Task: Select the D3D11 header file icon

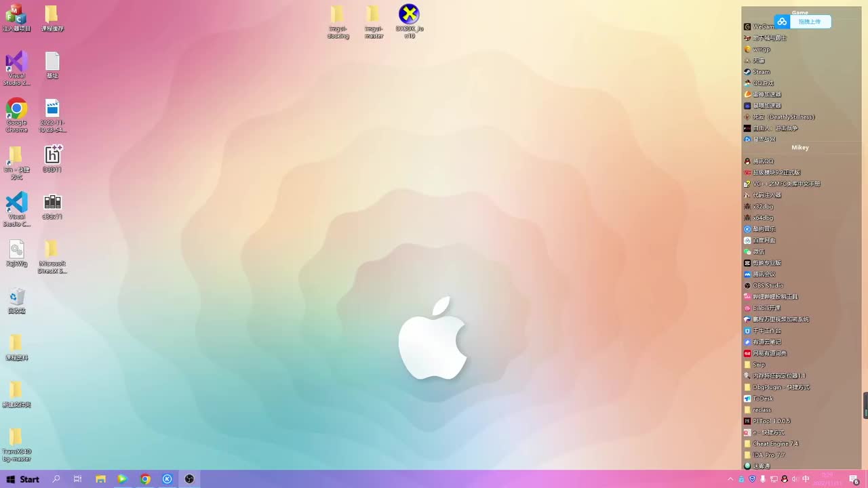Action: click(52, 159)
